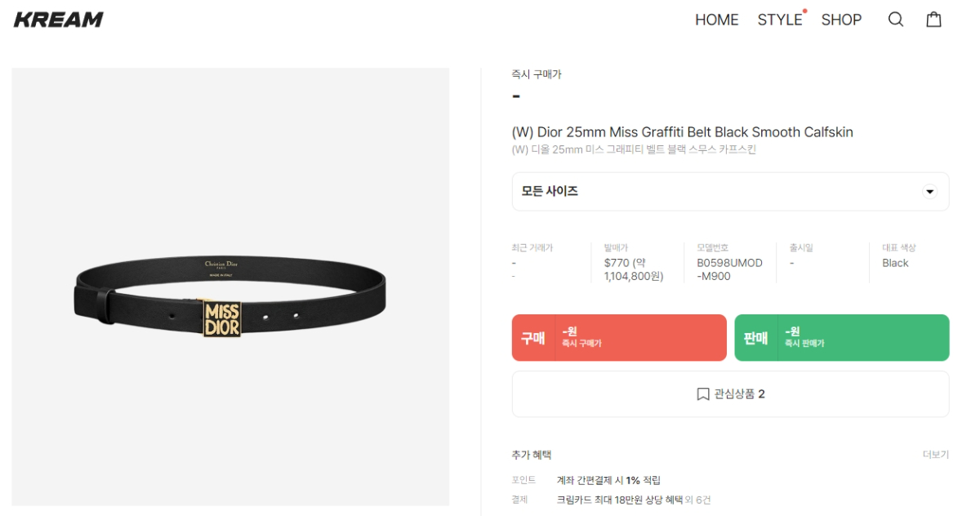This screenshot has width=980, height=516.
Task: Go to HOME menu
Action: pos(716,20)
